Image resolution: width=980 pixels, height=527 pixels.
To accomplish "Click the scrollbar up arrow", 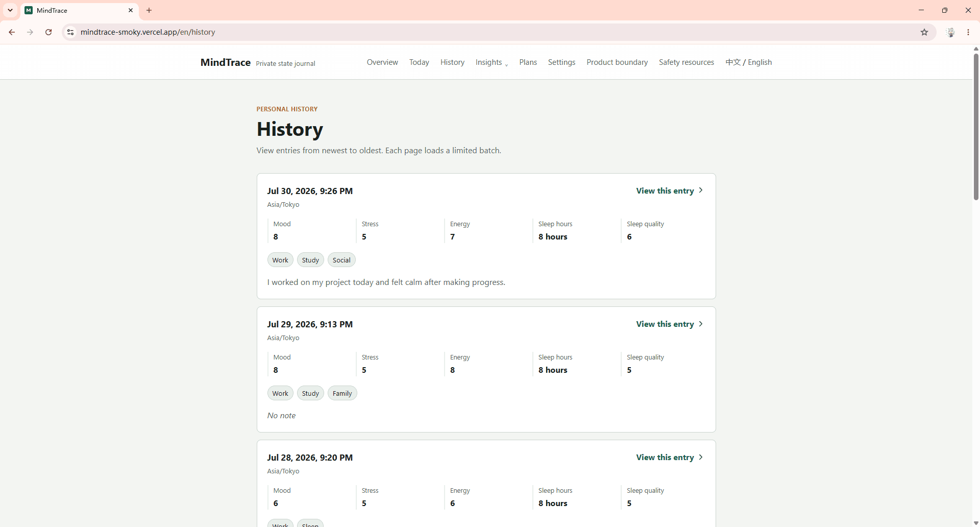I will point(976,49).
